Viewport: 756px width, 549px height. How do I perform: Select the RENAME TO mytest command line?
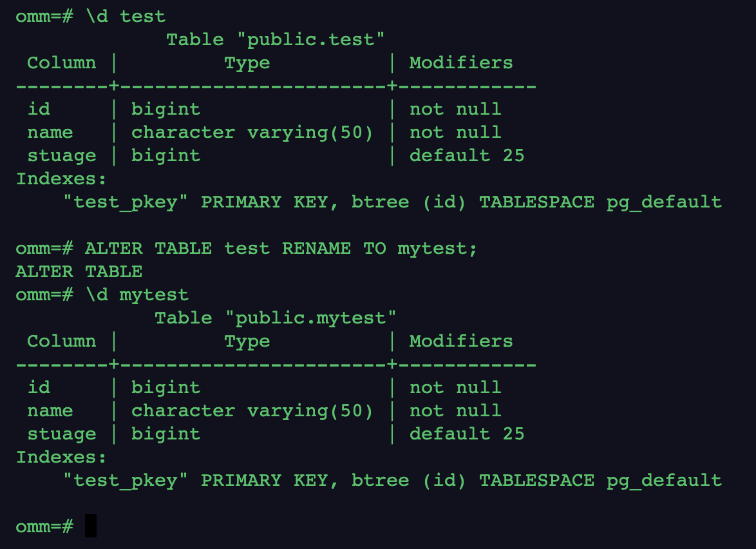click(281, 248)
